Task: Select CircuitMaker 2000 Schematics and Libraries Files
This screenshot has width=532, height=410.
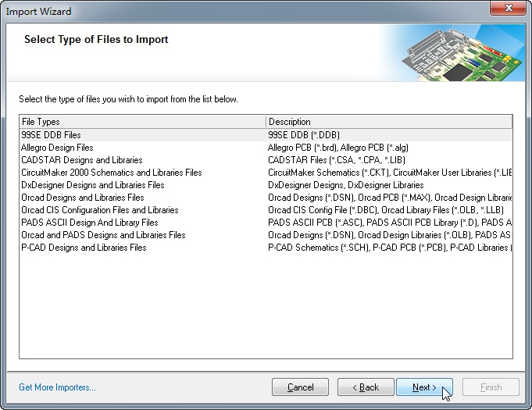Action: (x=266, y=173)
